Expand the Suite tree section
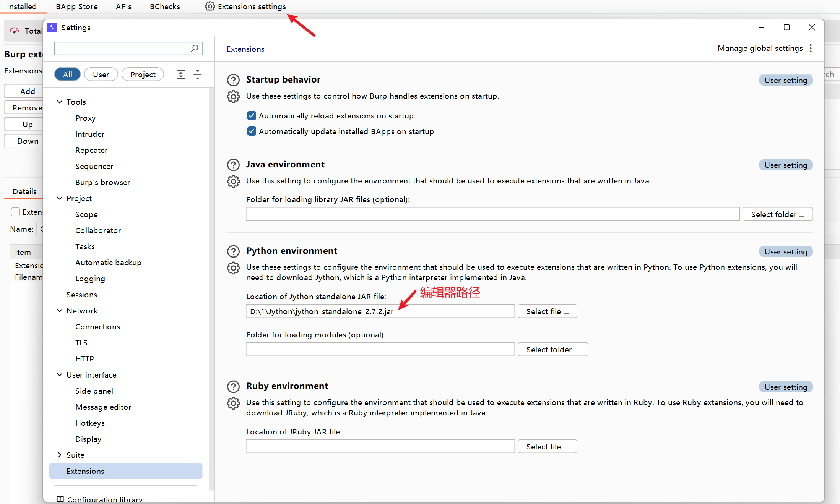 (60, 455)
